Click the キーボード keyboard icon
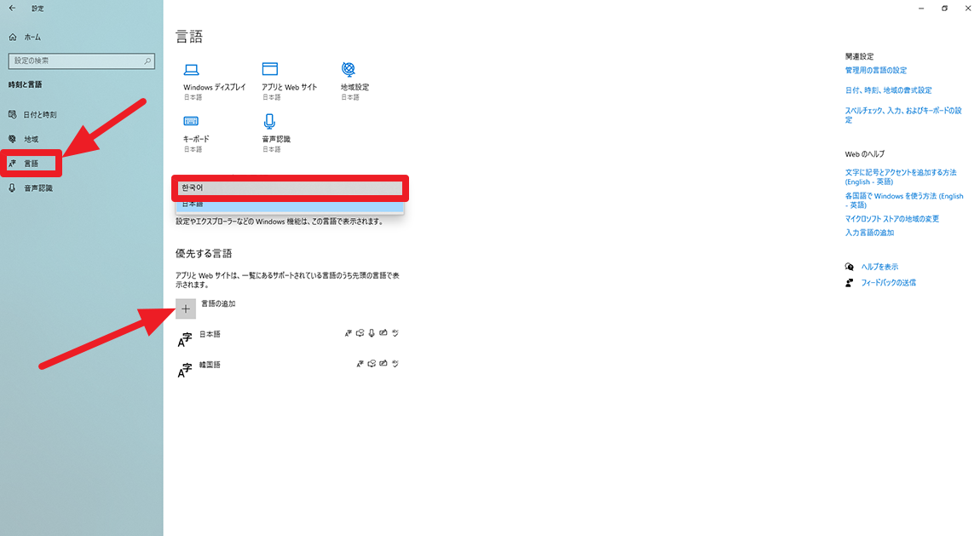The image size is (980, 536). point(191,121)
